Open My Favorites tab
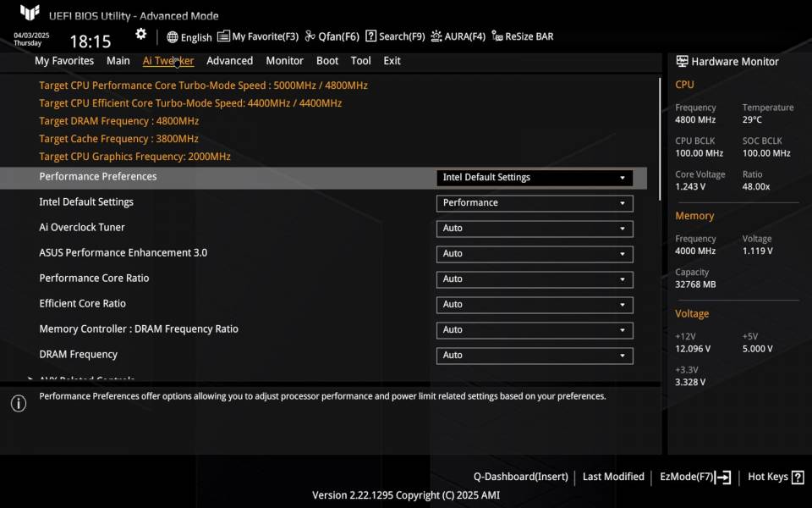This screenshot has height=508, width=812. pos(64,61)
